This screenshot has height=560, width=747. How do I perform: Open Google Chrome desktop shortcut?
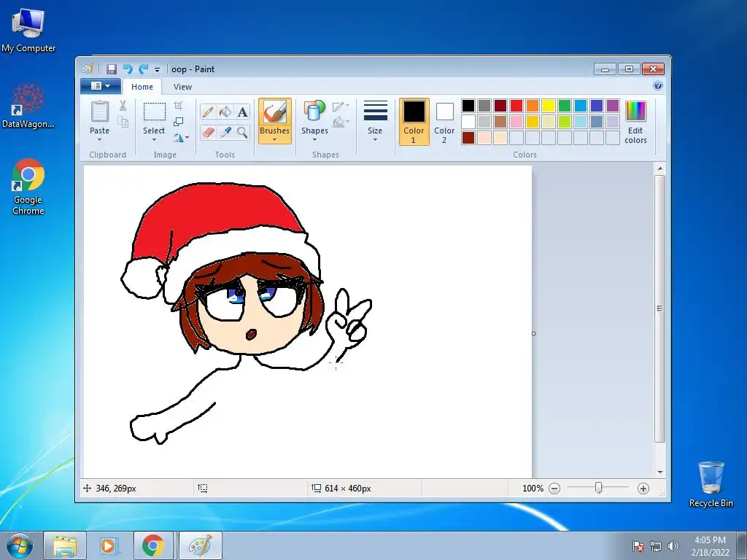click(28, 186)
